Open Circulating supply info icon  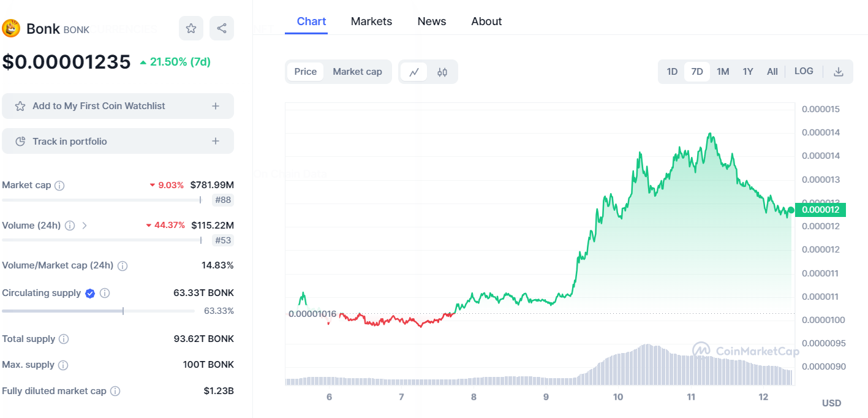[105, 293]
